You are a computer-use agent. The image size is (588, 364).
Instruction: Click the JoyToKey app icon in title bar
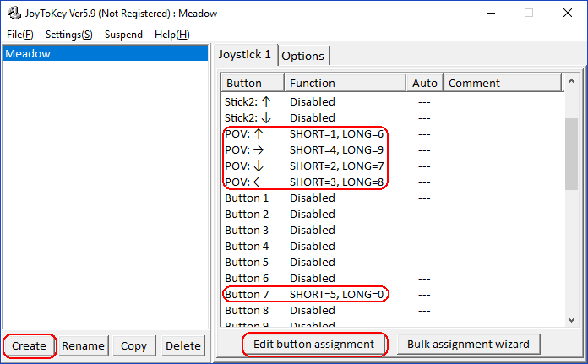tap(12, 13)
